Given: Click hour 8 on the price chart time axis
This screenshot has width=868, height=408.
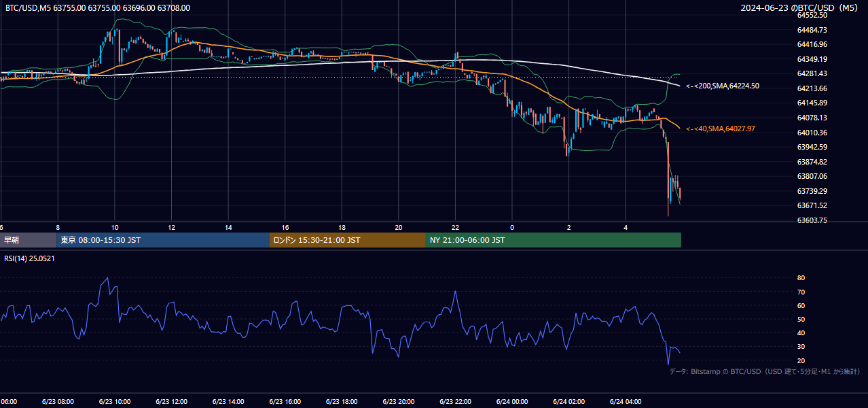Looking at the screenshot, I should pyautogui.click(x=58, y=227).
